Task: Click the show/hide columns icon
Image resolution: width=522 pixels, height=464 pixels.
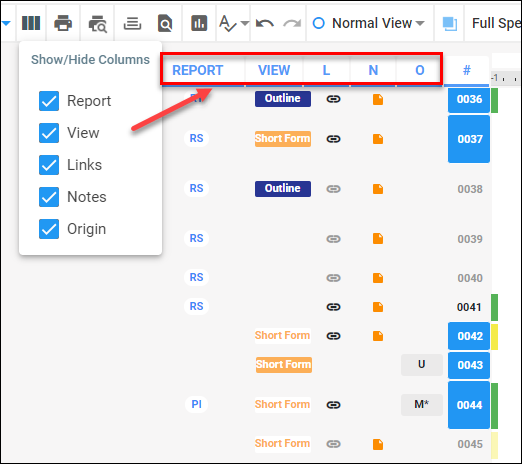Action: pyautogui.click(x=31, y=23)
